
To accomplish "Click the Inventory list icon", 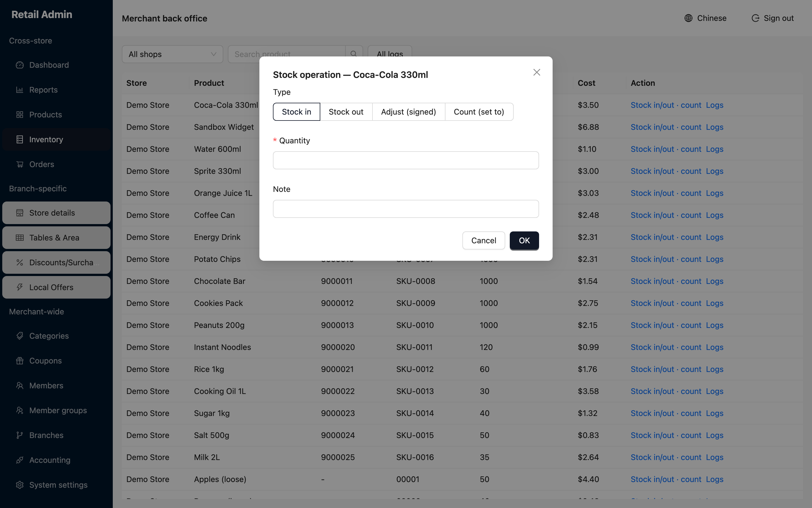I will [20, 139].
